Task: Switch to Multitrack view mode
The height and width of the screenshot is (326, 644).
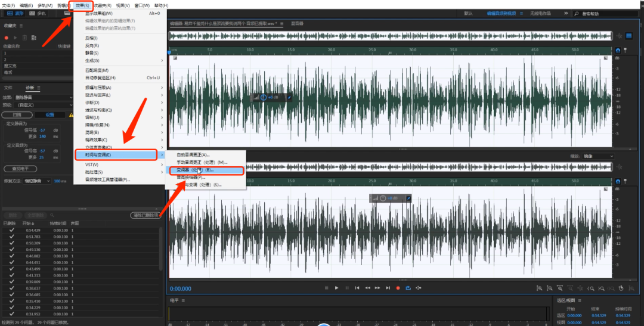Action: pyautogui.click(x=38, y=14)
